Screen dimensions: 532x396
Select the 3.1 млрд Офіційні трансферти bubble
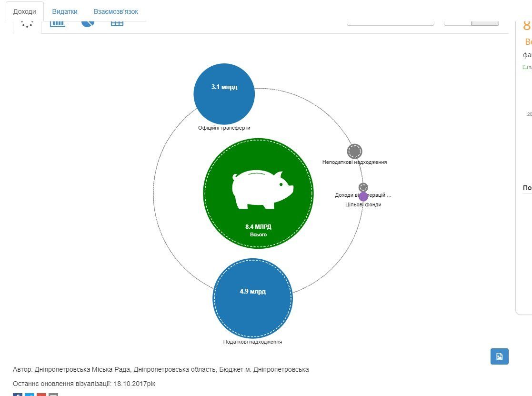(224, 94)
